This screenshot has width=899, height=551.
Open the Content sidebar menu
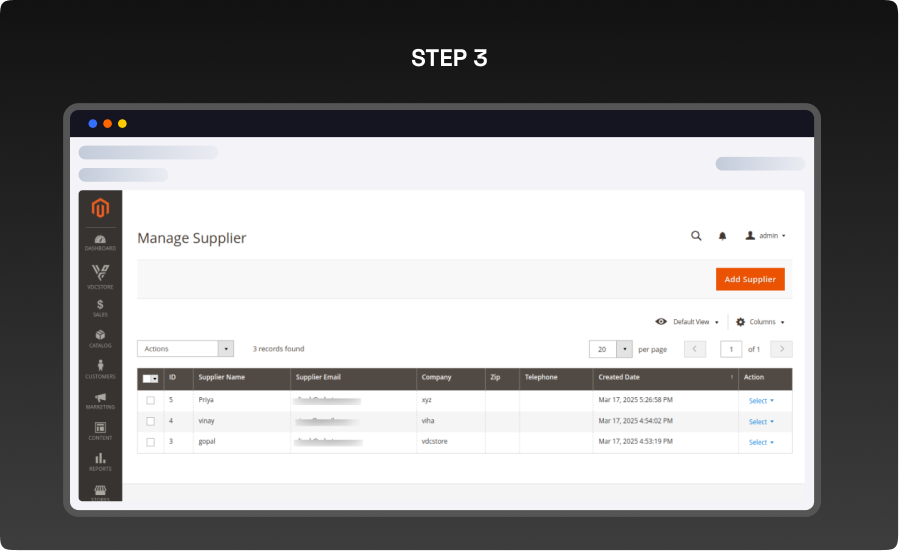(100, 431)
